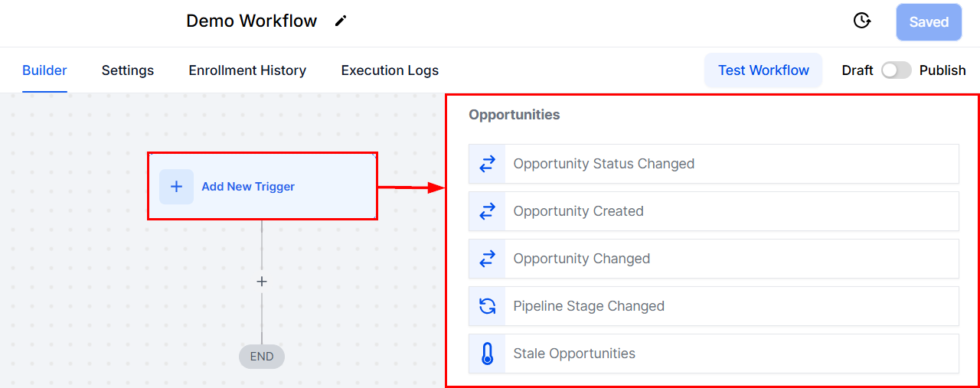Select the Demo Workflow title text
The height and width of the screenshot is (388, 980).
point(251,21)
